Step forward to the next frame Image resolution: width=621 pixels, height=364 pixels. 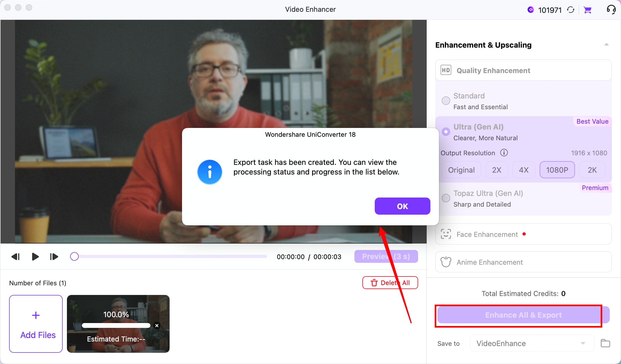tap(54, 257)
